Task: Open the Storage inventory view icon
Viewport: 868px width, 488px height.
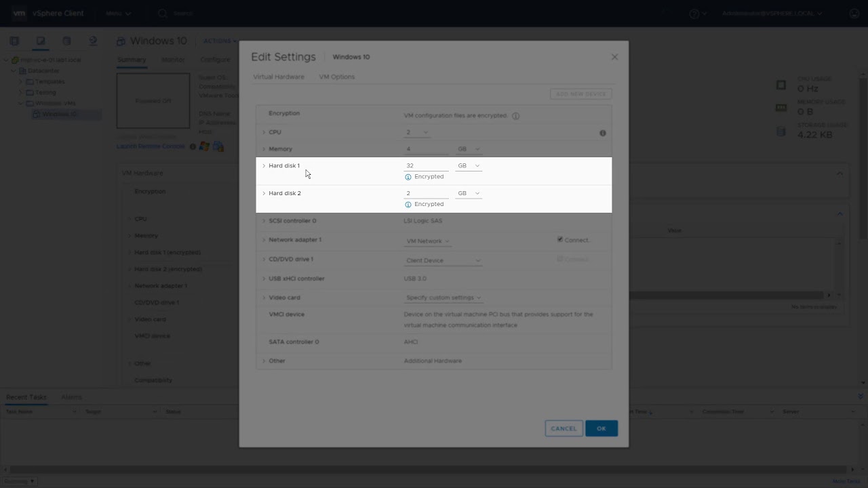Action: [66, 41]
